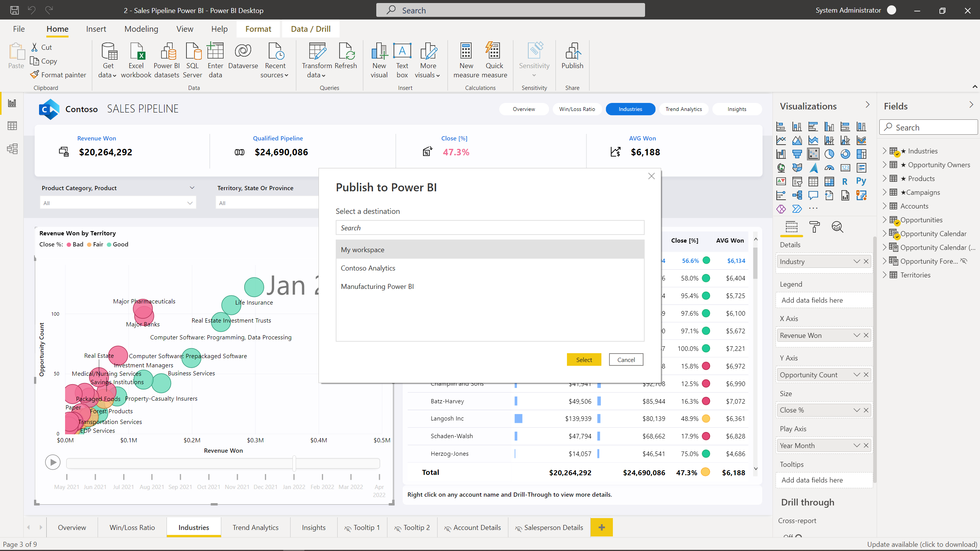Click the destination search box in the dialog
This screenshot has height=551, width=980.
coord(490,227)
